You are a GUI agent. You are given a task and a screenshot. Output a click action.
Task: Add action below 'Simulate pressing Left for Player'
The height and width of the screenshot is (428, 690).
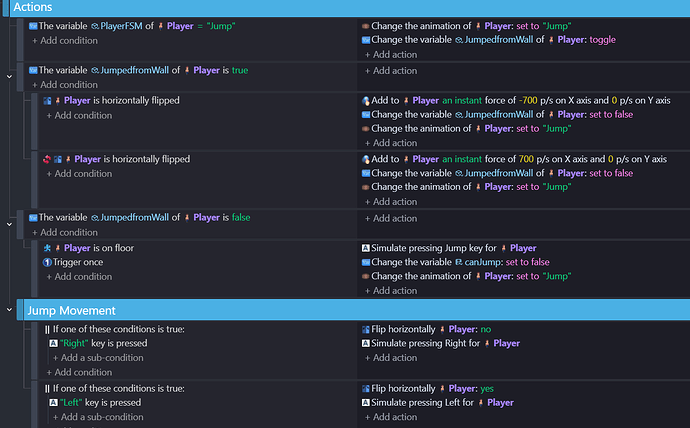tap(391, 417)
